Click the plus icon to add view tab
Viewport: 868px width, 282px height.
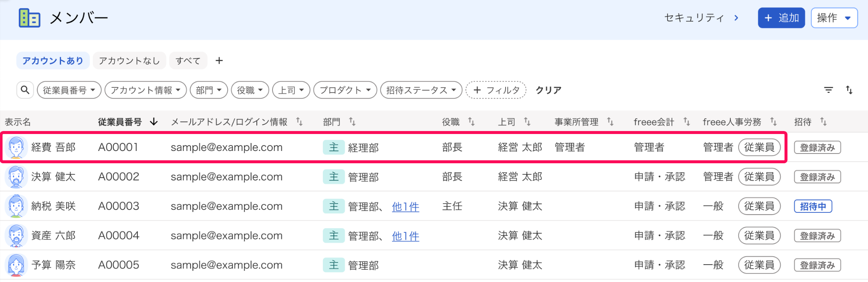(x=219, y=61)
